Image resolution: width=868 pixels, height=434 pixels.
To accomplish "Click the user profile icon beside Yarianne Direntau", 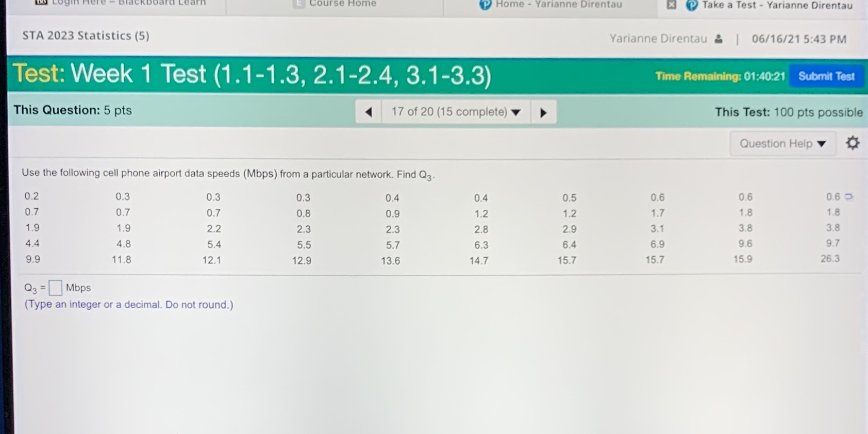I will point(719,39).
